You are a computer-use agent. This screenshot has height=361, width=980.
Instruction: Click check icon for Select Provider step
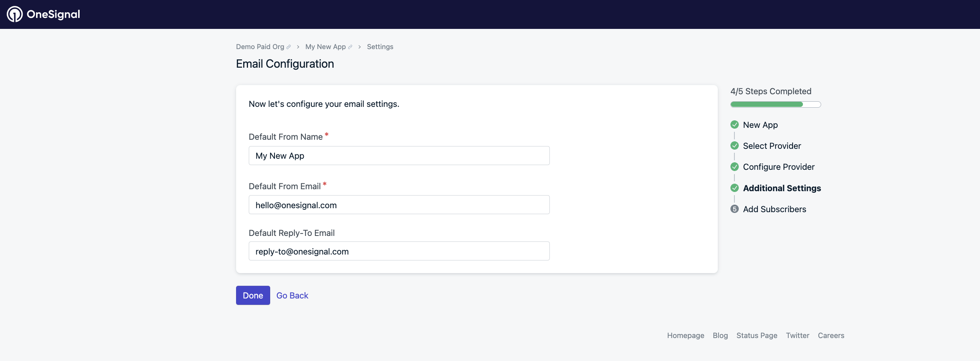[734, 146]
